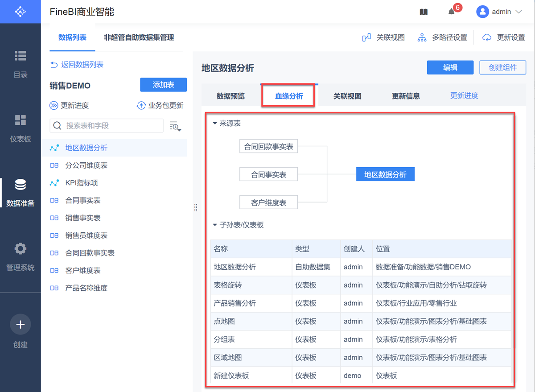Open 更新设置 cloud toolbar option
This screenshot has width=535, height=392.
(504, 37)
